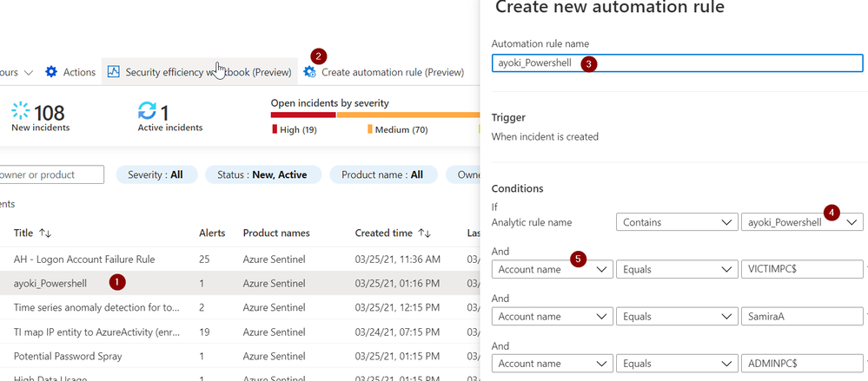Sort by Created time column arrows
Viewport: 868px width, 381px height.
pyautogui.click(x=426, y=233)
